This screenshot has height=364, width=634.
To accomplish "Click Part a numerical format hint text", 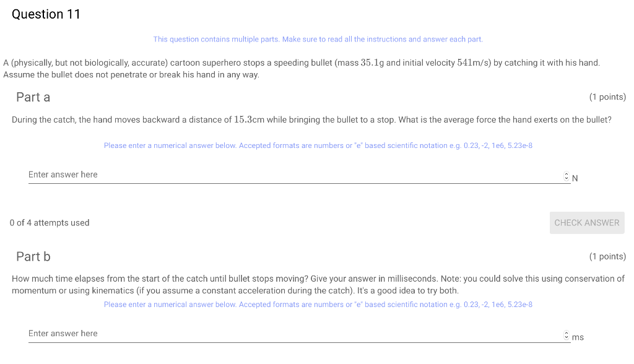I will [317, 145].
